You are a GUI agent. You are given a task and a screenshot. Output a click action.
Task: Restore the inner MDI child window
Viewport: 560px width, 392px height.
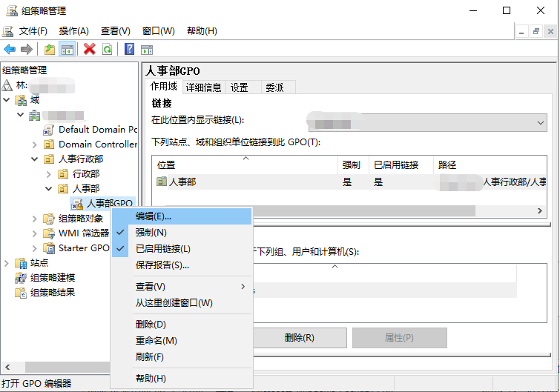[x=536, y=31]
